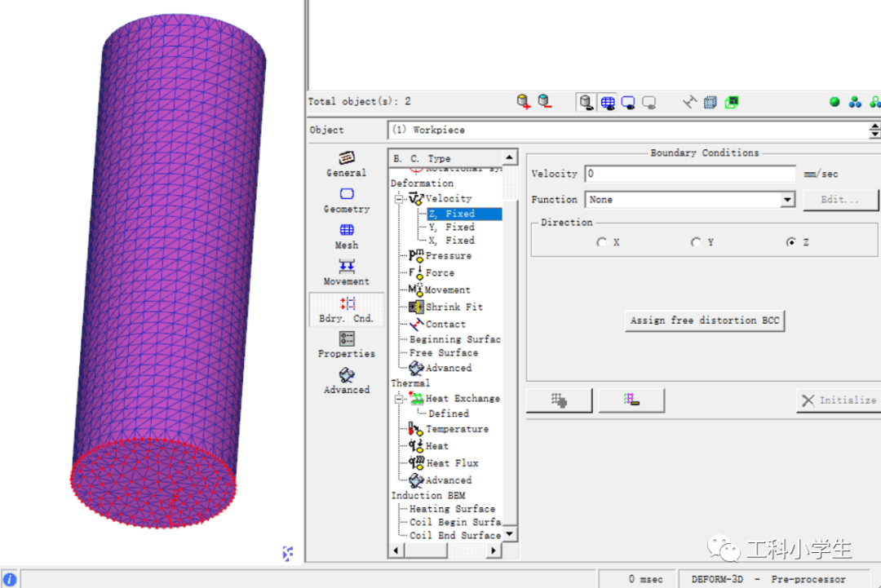
Task: Click the Object selector spinner arrows
Action: click(874, 130)
